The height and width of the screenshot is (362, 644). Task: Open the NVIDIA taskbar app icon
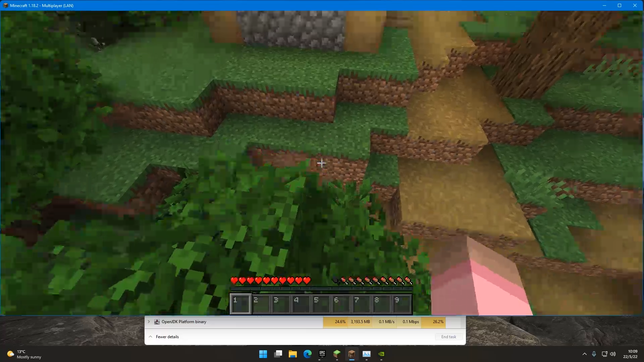coord(381,354)
